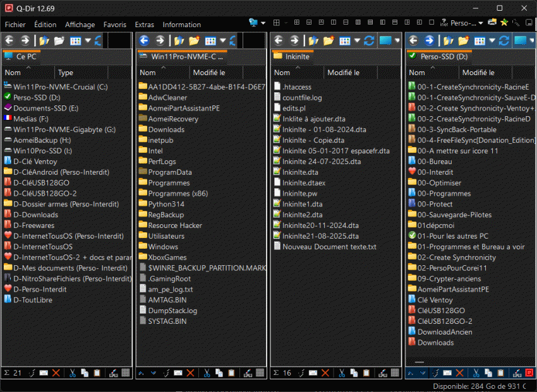537x392 pixels.
Task: Go up one folder in Perso-SSD pane
Action: (448, 40)
